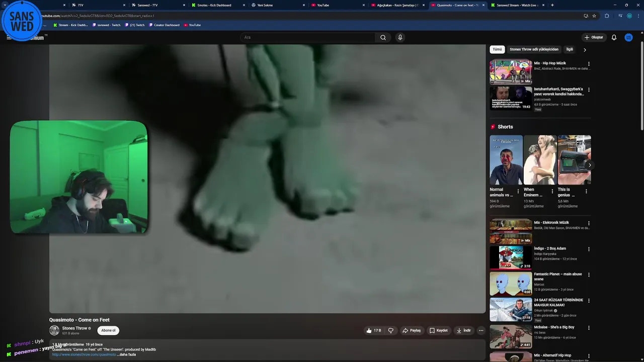This screenshot has width=644, height=362.
Task: Switch to Sanswed Stream - Watch Live tab
Action: [x=517, y=5]
